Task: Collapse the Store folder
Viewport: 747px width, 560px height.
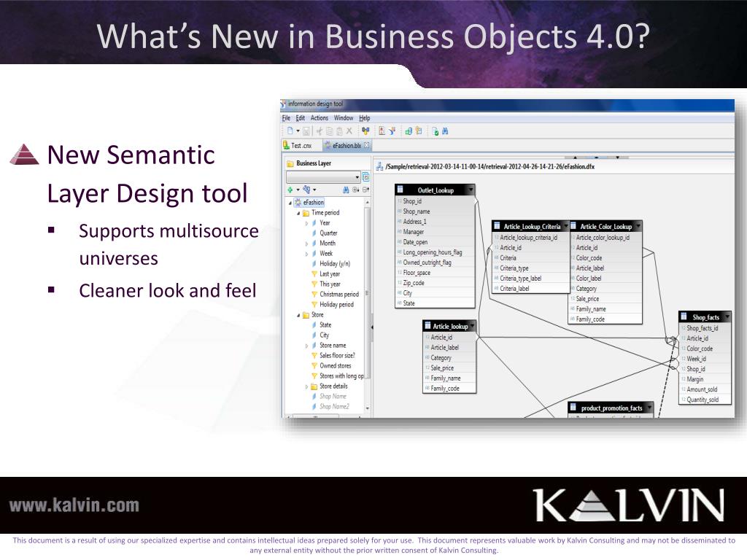Action: tap(298, 315)
